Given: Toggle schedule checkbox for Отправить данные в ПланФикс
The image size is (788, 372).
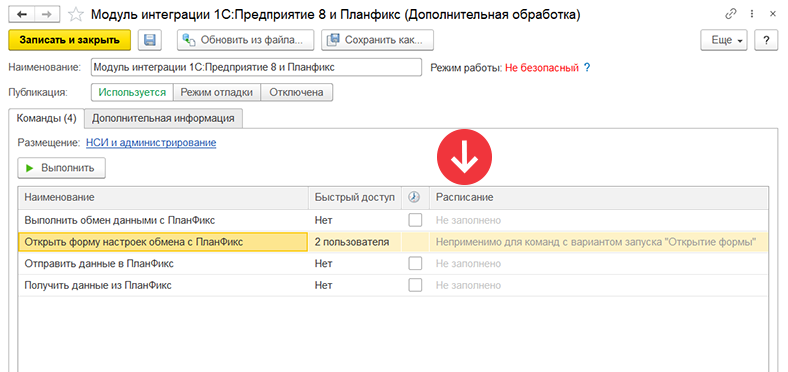Looking at the screenshot, I should pyautogui.click(x=415, y=263).
